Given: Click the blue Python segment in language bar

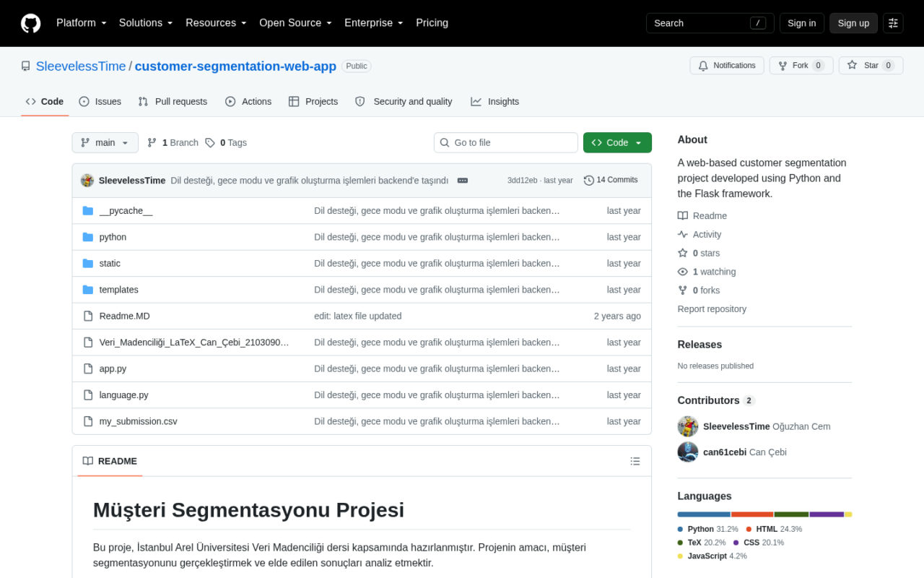Looking at the screenshot, I should click(x=704, y=514).
